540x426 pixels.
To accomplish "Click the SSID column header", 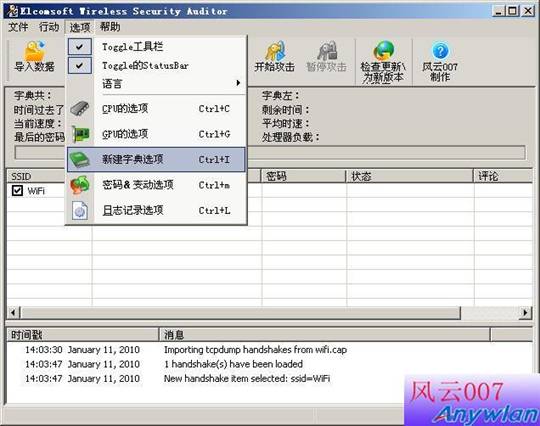I will click(36, 176).
